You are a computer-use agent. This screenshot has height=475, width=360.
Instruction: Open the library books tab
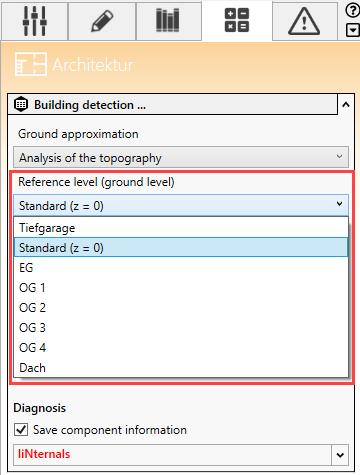(x=169, y=21)
